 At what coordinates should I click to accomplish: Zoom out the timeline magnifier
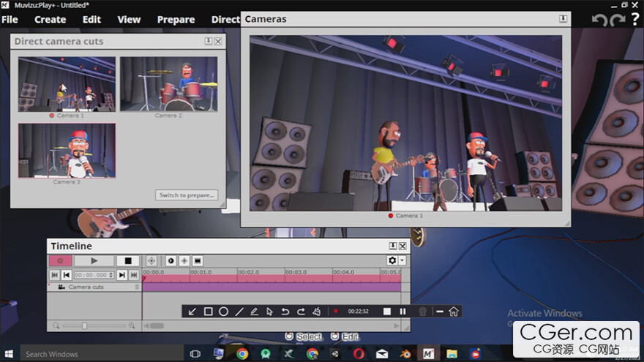point(56,325)
